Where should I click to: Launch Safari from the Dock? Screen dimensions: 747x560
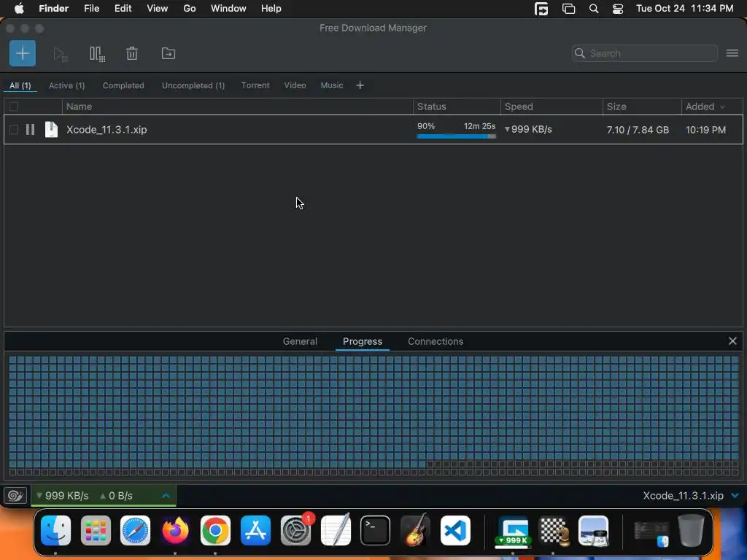click(135, 531)
